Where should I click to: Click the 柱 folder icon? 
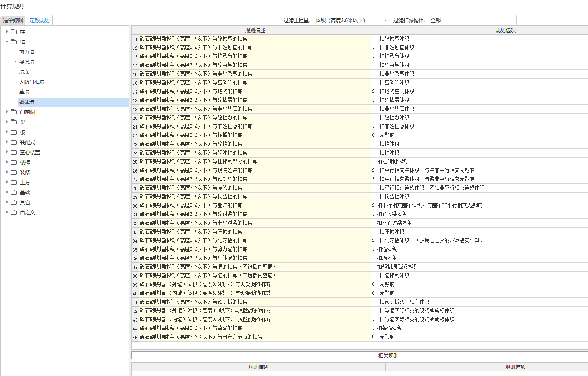tap(14, 32)
